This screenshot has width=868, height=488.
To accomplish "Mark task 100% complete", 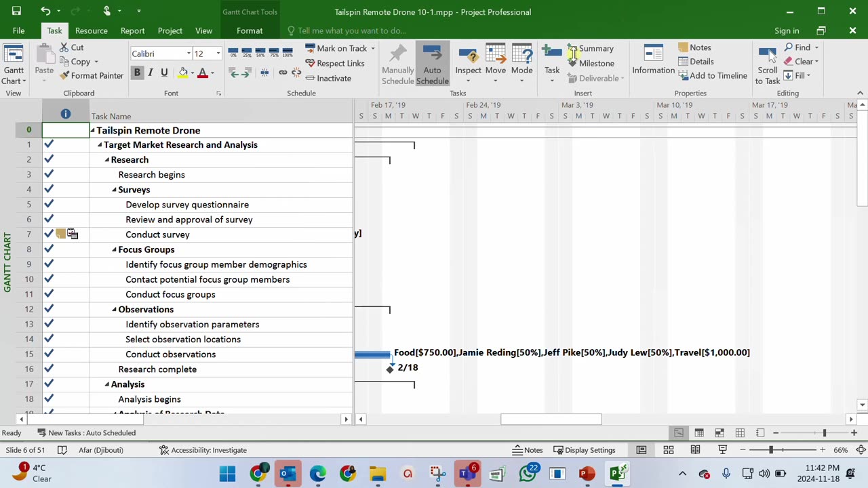I will coord(288,52).
